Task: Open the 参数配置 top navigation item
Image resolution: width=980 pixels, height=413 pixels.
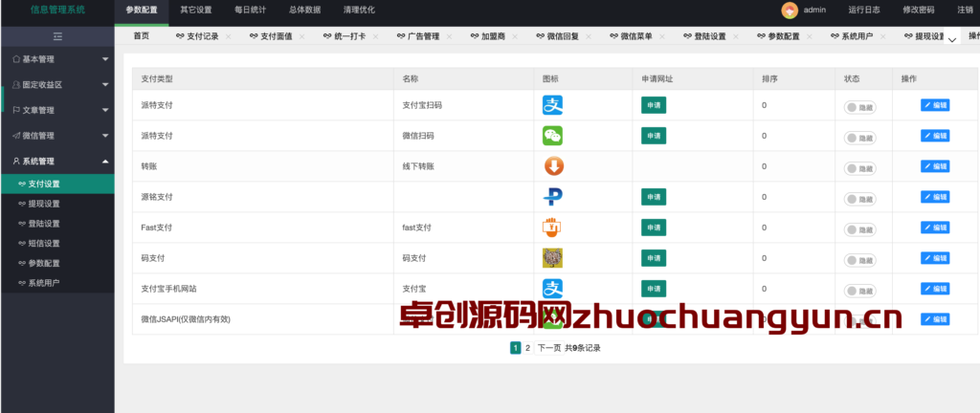Action: tap(142, 11)
